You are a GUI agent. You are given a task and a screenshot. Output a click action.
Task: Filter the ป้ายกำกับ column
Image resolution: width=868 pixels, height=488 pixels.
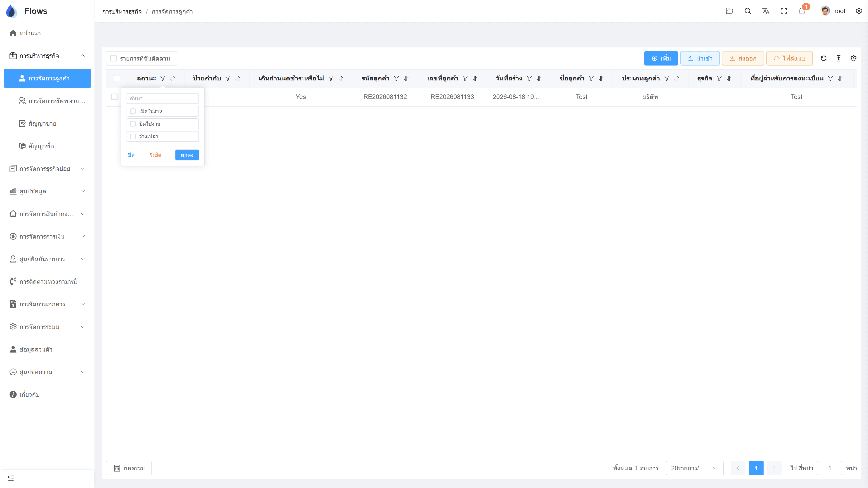[x=228, y=78]
